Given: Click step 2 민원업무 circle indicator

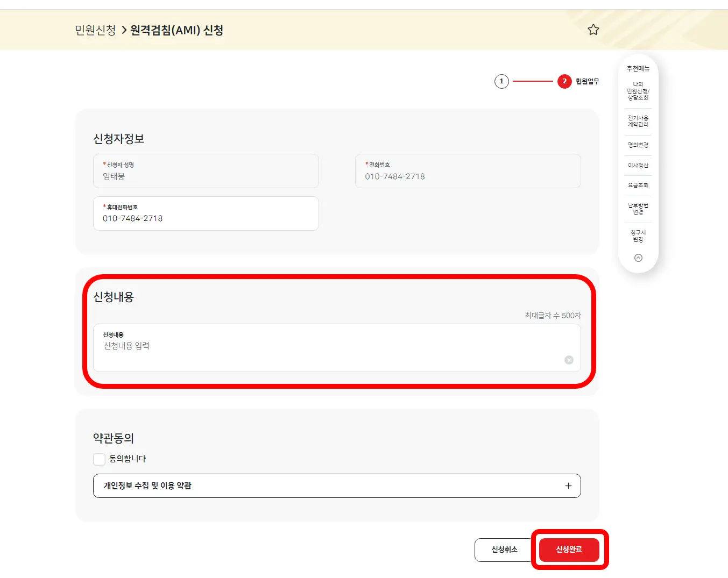Looking at the screenshot, I should tap(564, 81).
